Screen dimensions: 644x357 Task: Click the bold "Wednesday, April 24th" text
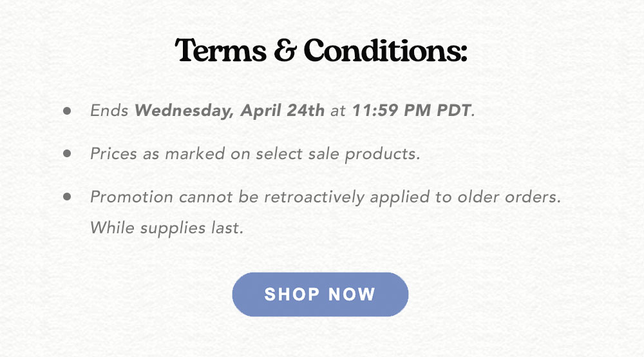pyautogui.click(x=230, y=111)
